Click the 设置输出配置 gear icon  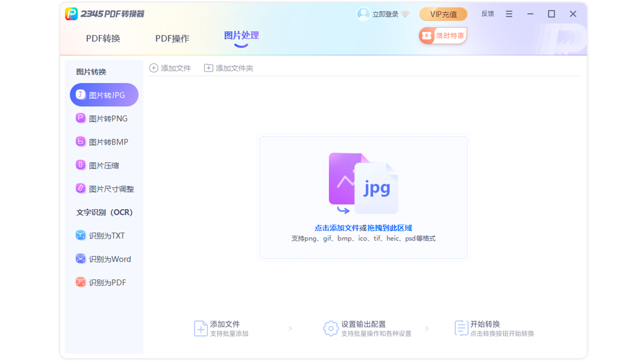click(331, 328)
